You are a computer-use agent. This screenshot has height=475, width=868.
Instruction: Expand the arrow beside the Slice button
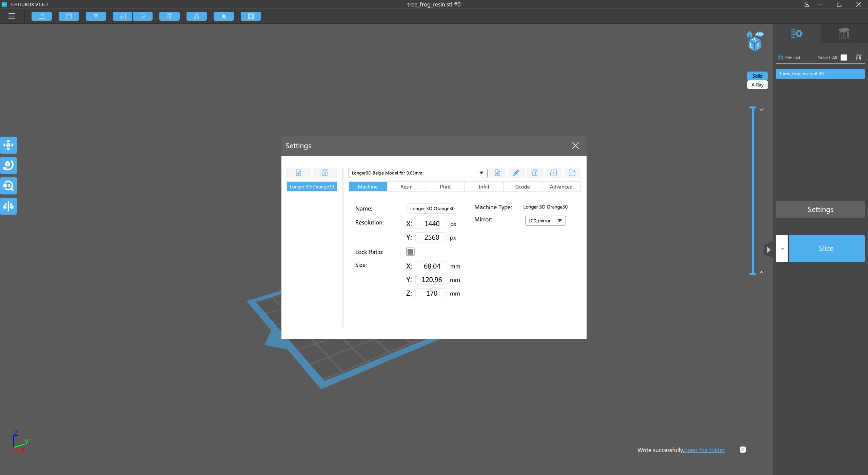point(782,249)
